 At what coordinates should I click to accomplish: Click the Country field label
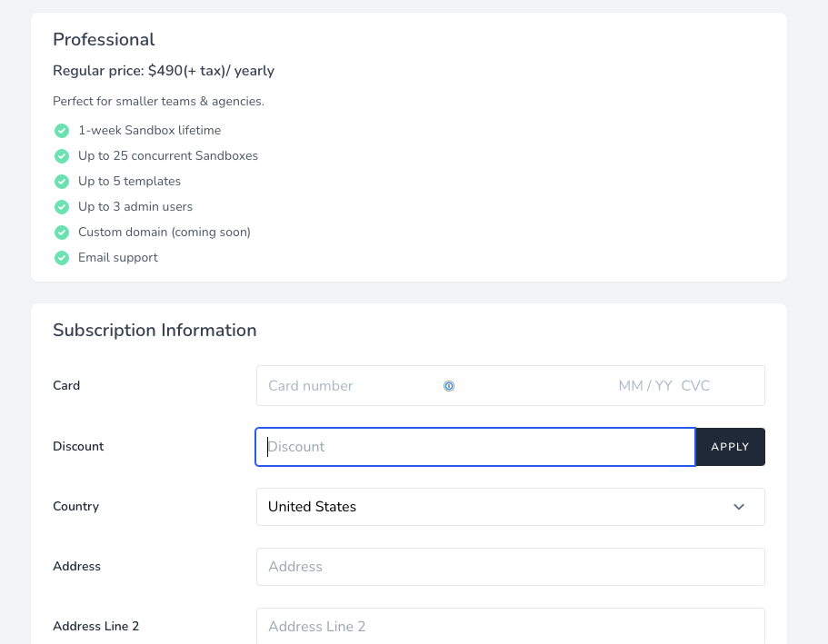[75, 507]
